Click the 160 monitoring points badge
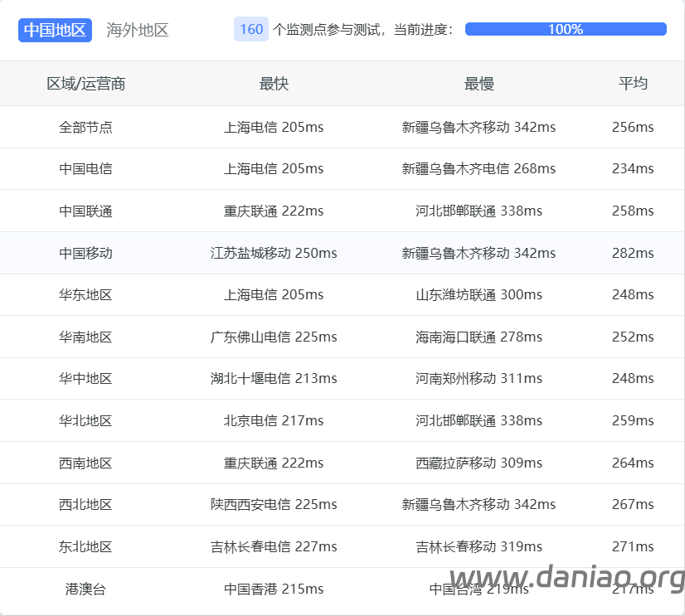The height and width of the screenshot is (616, 685). click(250, 29)
